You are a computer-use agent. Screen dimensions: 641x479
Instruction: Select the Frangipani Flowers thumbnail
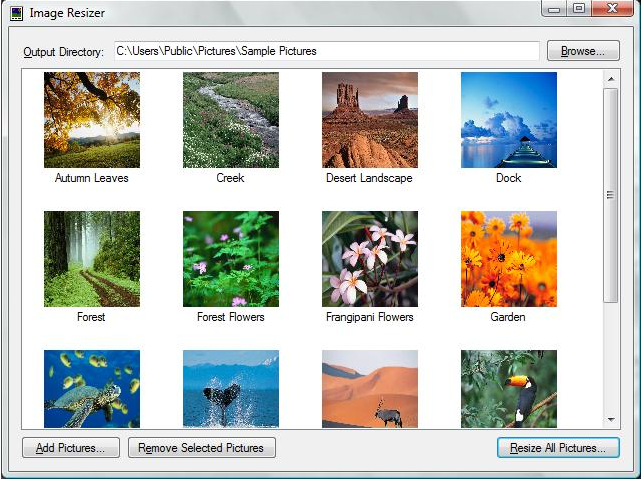[x=370, y=259]
